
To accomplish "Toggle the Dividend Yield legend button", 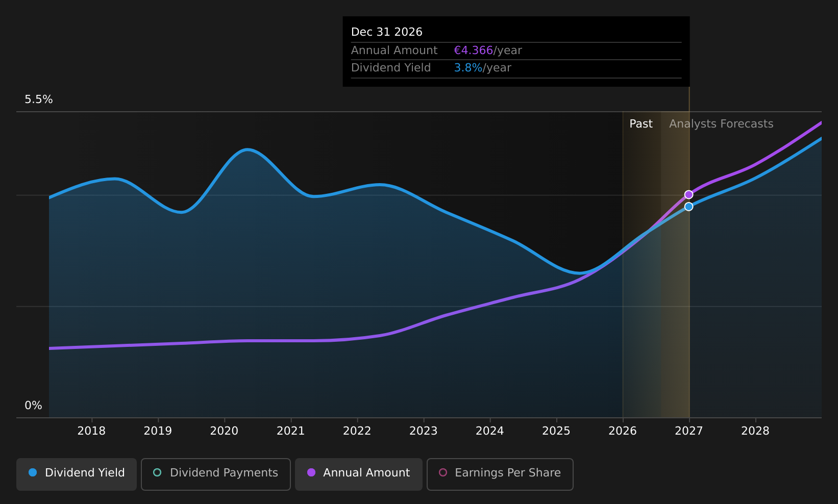I will pos(77,474).
